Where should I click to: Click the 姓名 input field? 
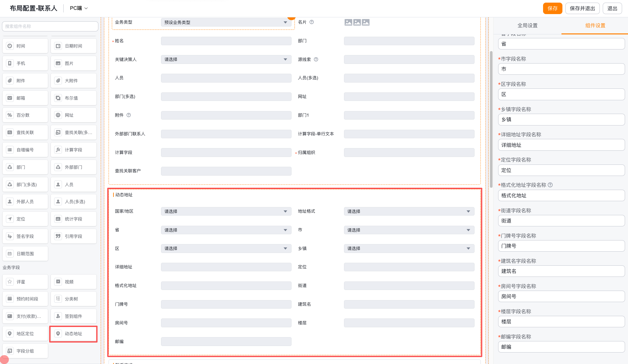(226, 41)
